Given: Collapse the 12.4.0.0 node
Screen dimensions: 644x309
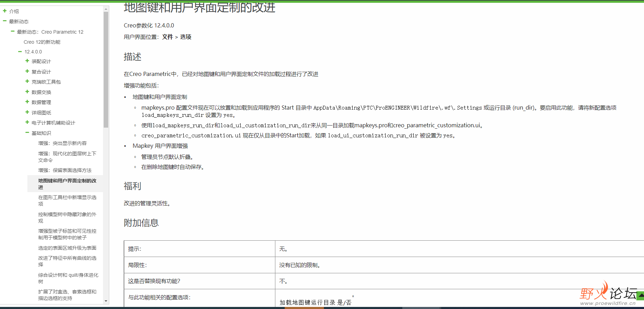Looking at the screenshot, I should click(x=20, y=52).
